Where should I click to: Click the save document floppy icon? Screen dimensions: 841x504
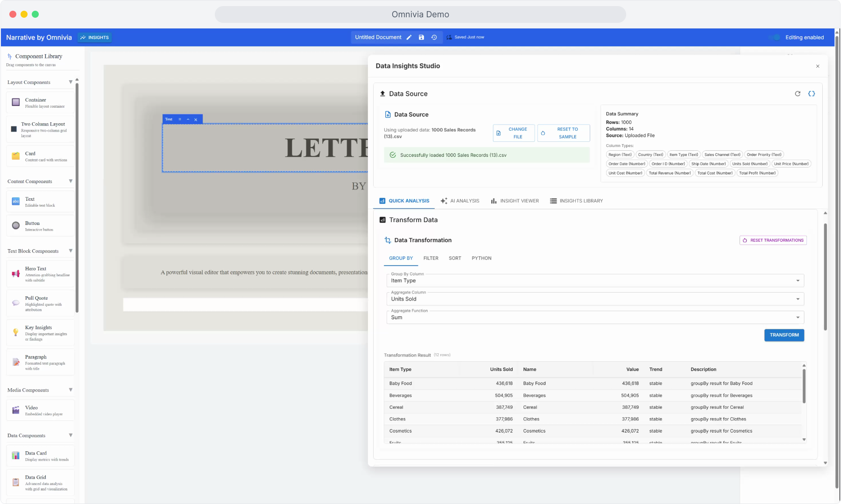pos(421,37)
